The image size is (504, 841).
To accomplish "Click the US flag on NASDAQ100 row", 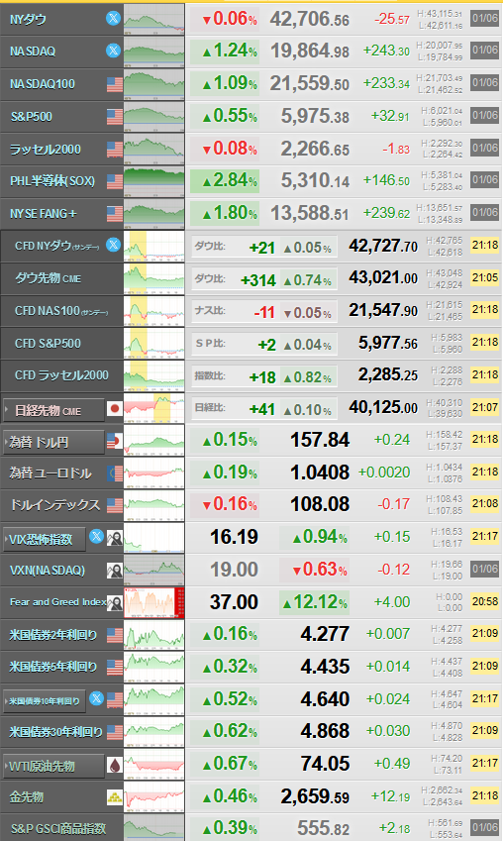I will pyautogui.click(x=114, y=84).
